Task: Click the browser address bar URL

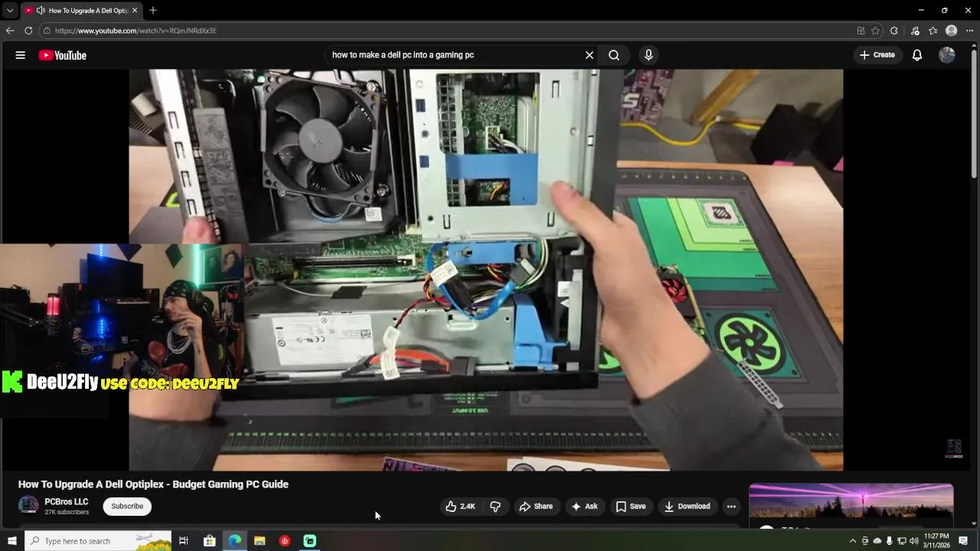Action: (x=136, y=31)
